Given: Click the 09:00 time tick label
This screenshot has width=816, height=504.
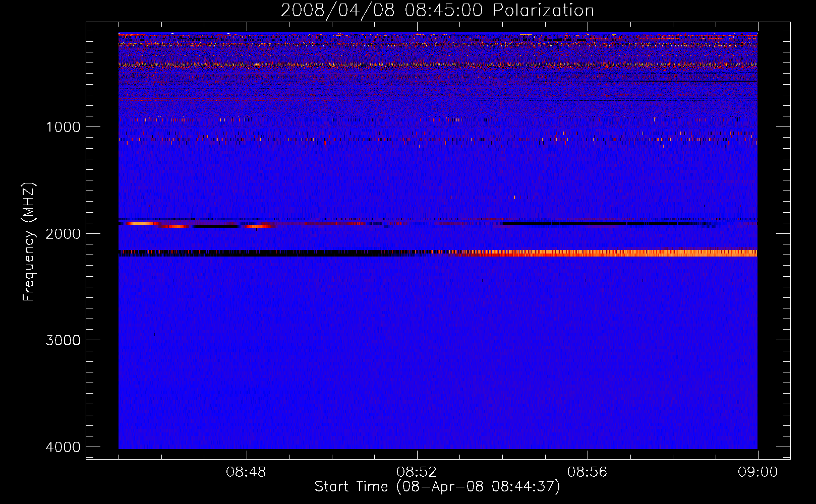Looking at the screenshot, I should tap(757, 472).
